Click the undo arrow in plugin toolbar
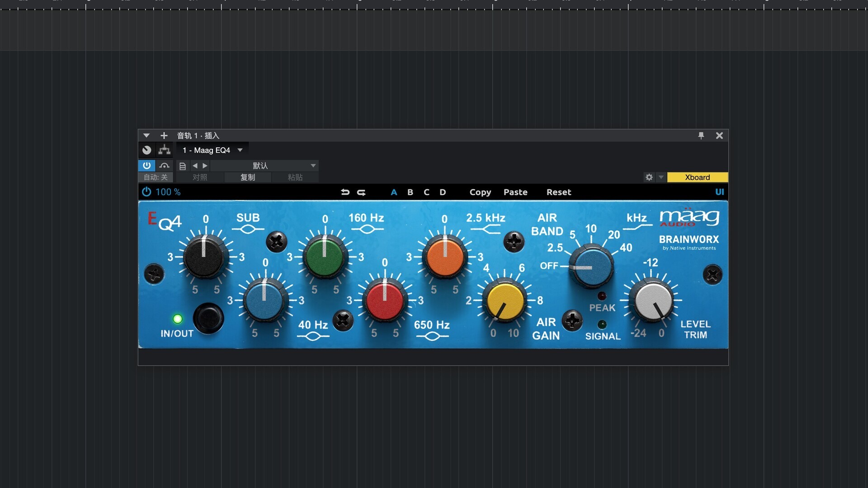The image size is (868, 488). click(x=345, y=192)
